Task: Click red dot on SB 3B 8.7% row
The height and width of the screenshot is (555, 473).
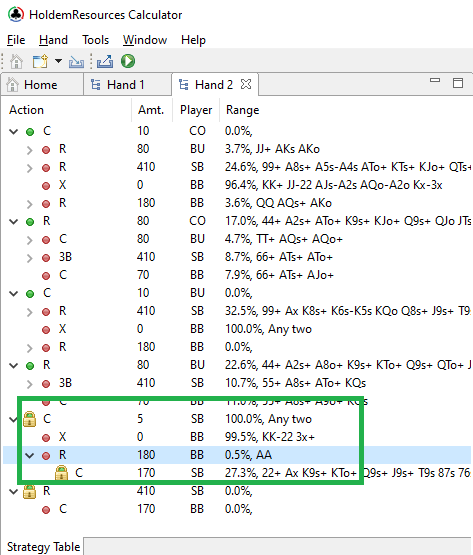Action: (46, 258)
